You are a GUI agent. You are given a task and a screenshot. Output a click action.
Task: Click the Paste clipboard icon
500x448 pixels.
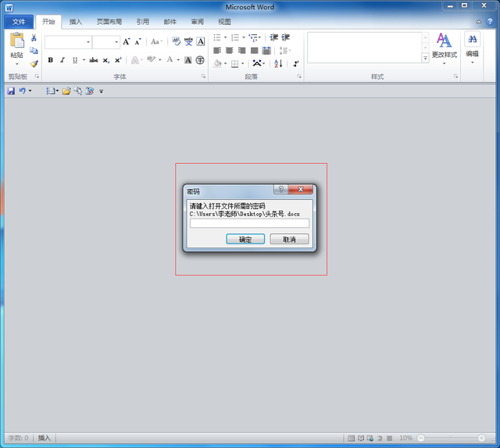pos(17,41)
